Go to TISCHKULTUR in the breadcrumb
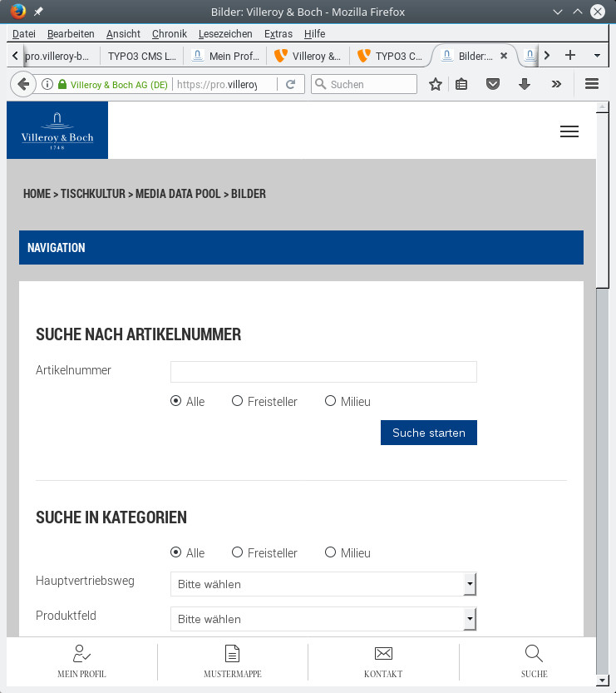 pyautogui.click(x=93, y=194)
